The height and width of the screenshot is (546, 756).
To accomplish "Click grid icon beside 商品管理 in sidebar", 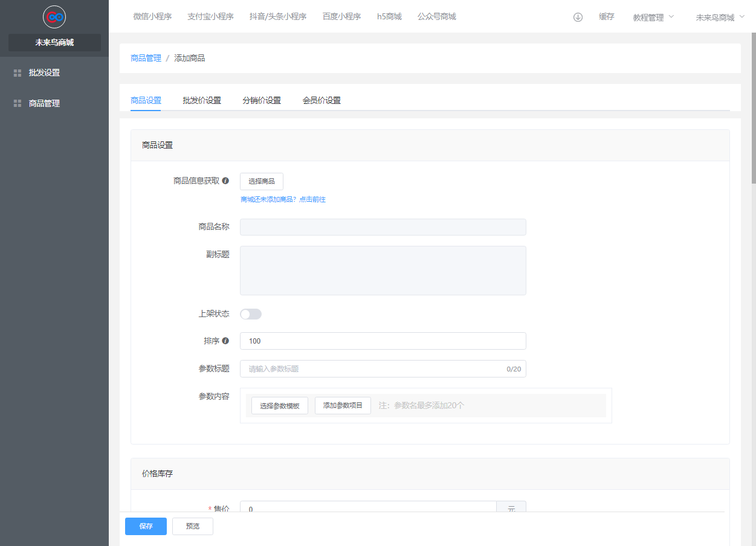I will tap(18, 103).
